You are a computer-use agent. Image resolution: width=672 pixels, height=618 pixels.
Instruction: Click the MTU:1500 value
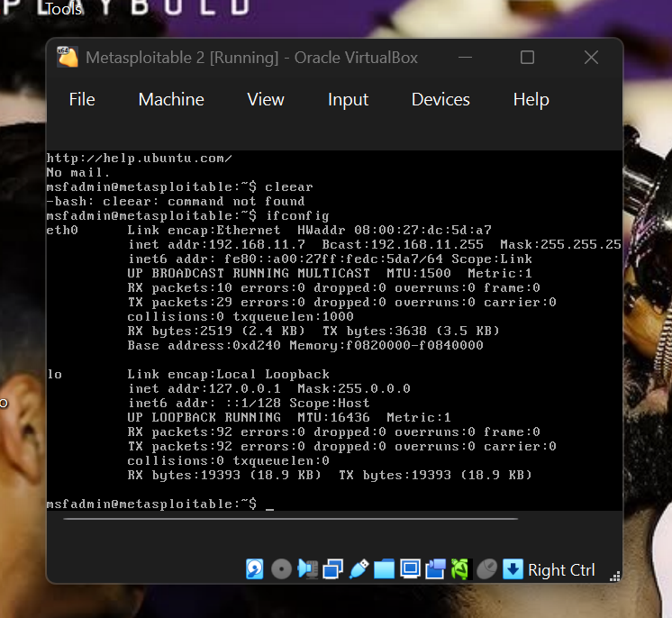(419, 273)
